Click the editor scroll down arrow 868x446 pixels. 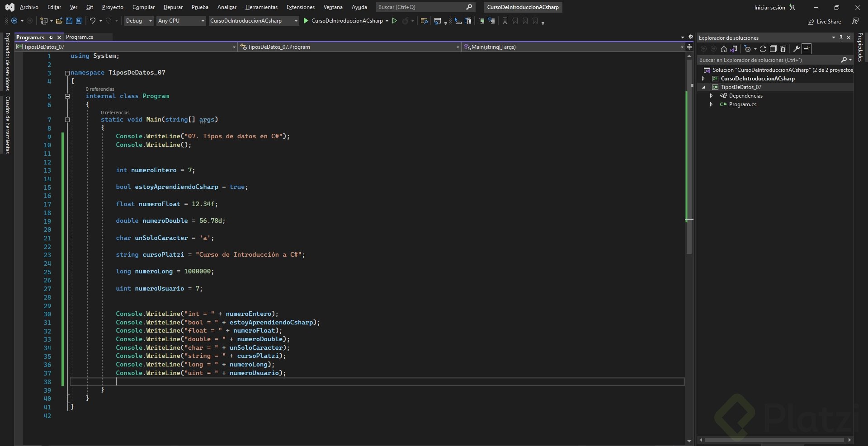689,441
